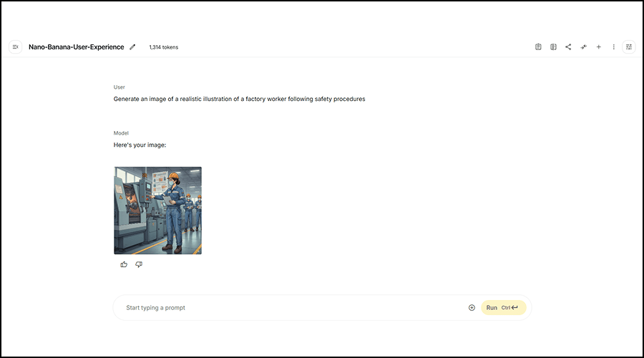Click the 'User' role label
The height and width of the screenshot is (358, 644).
[x=119, y=87]
